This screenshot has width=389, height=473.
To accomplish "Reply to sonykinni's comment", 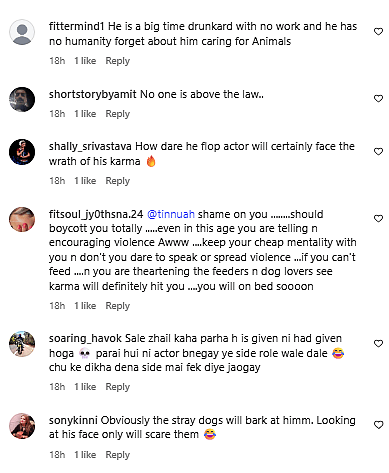I will [x=117, y=455].
